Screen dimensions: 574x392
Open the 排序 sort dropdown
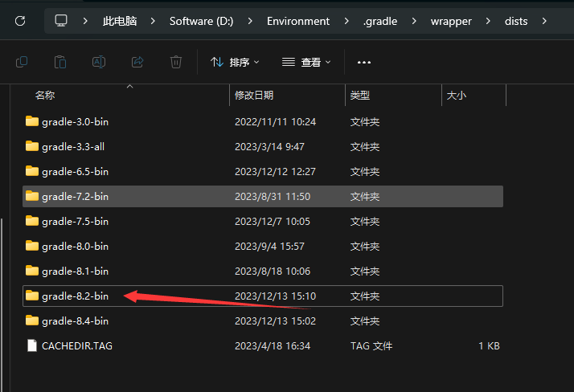pos(235,62)
